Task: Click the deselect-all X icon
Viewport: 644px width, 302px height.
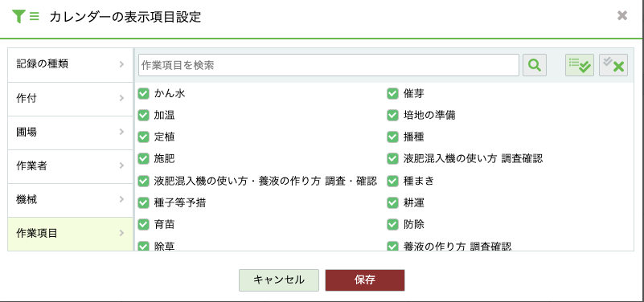Action: point(613,65)
